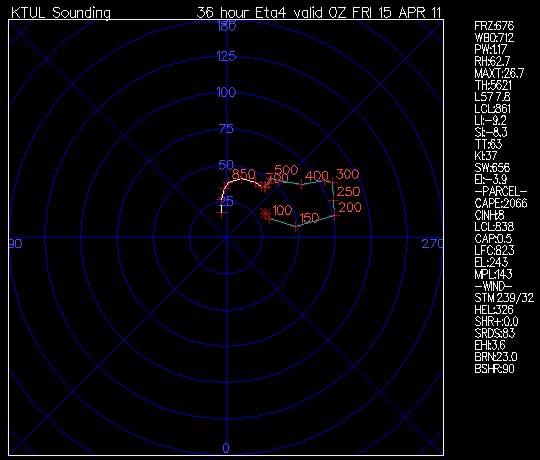
Task: Select the RH:62.7 readout
Action: tap(492, 61)
